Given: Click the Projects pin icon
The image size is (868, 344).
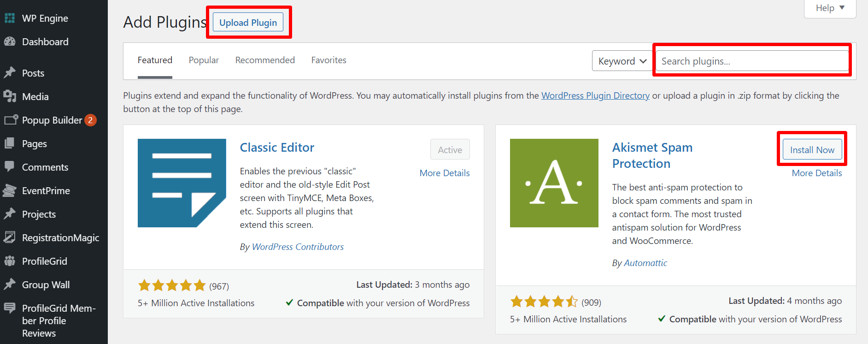Looking at the screenshot, I should (10, 214).
